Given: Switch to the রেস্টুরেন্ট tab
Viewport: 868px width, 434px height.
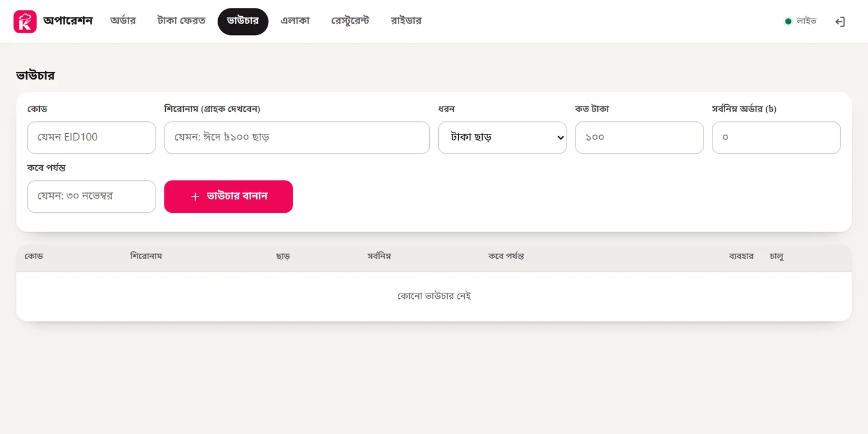Looking at the screenshot, I should tap(350, 21).
